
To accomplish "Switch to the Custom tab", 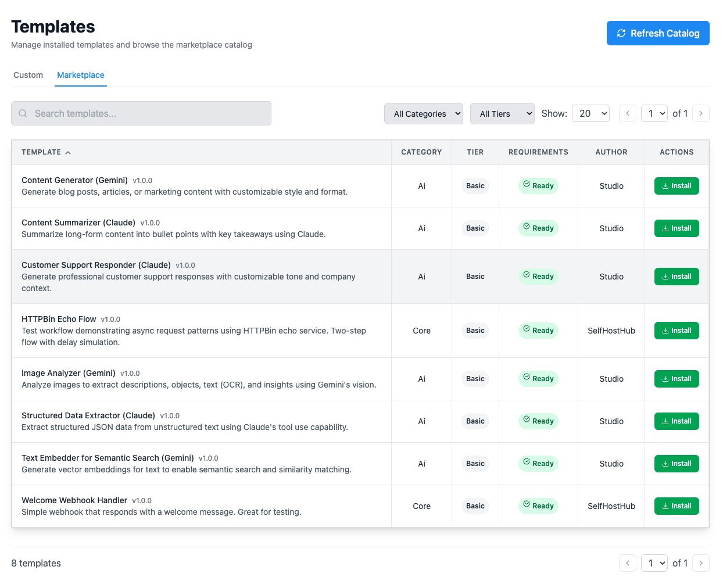I will [28, 75].
